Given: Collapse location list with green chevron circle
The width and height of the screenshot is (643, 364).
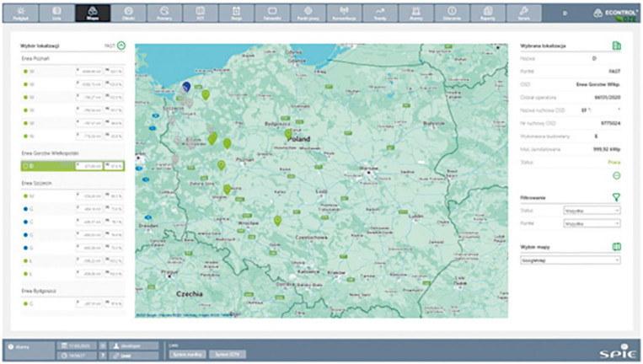Looking at the screenshot, I should [x=121, y=45].
